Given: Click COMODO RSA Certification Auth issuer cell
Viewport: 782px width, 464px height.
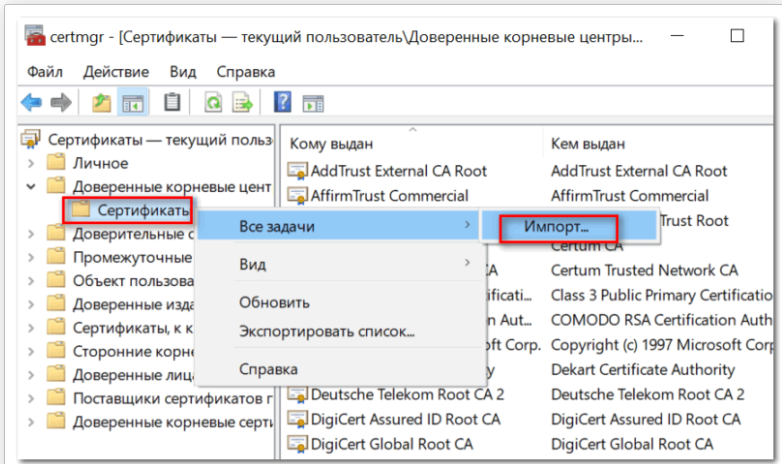Looking at the screenshot, I should click(x=661, y=320).
